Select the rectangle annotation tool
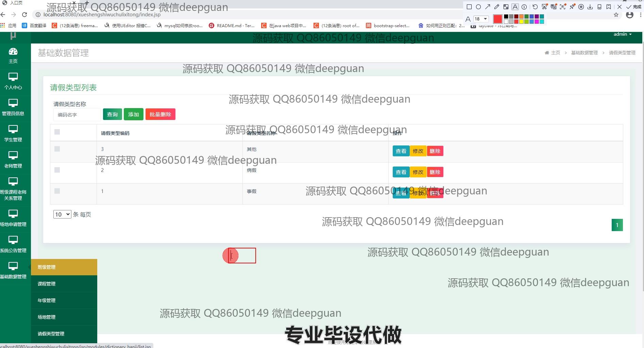644x348 pixels. [469, 7]
